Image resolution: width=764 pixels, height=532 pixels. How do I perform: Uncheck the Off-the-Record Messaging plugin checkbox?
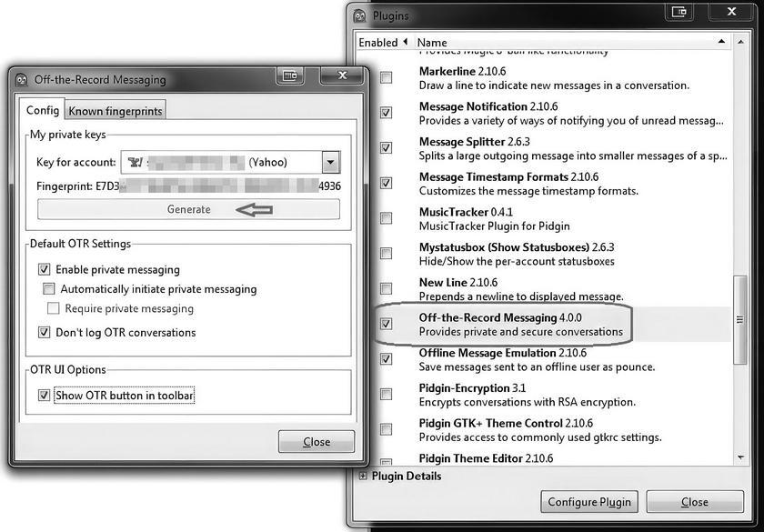pos(386,324)
